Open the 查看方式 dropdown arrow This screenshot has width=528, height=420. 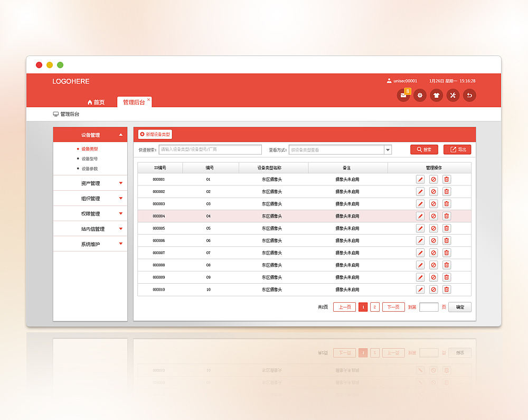[388, 150]
